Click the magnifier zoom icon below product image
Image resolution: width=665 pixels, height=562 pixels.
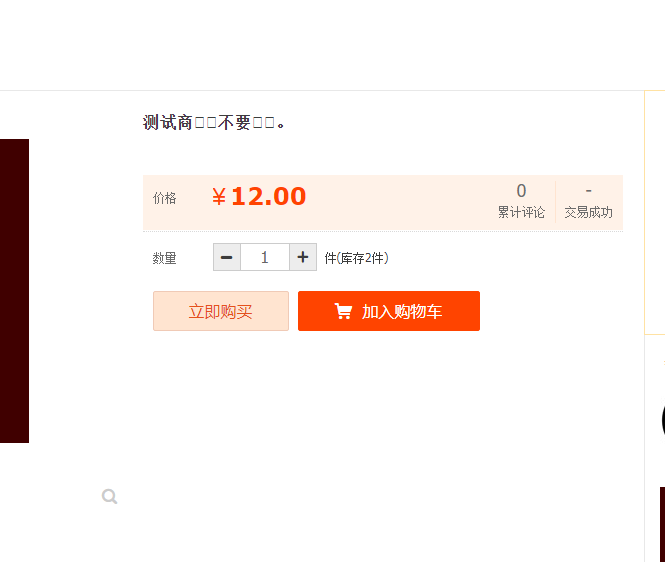109,496
